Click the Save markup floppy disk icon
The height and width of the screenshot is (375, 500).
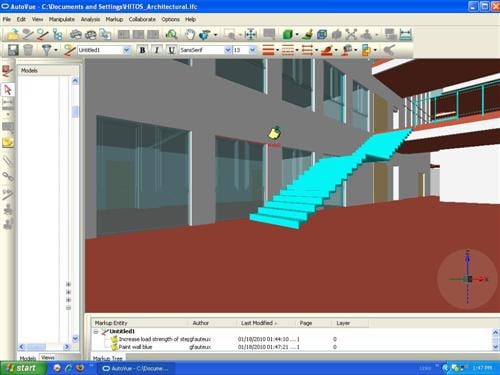pyautogui.click(x=13, y=50)
